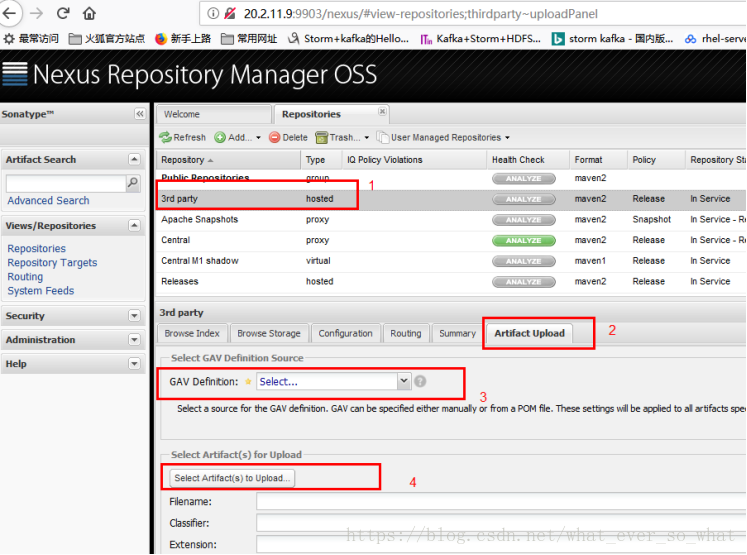Collapse the Sonatype sidebar panel
The width and height of the screenshot is (747, 555).
[140, 114]
